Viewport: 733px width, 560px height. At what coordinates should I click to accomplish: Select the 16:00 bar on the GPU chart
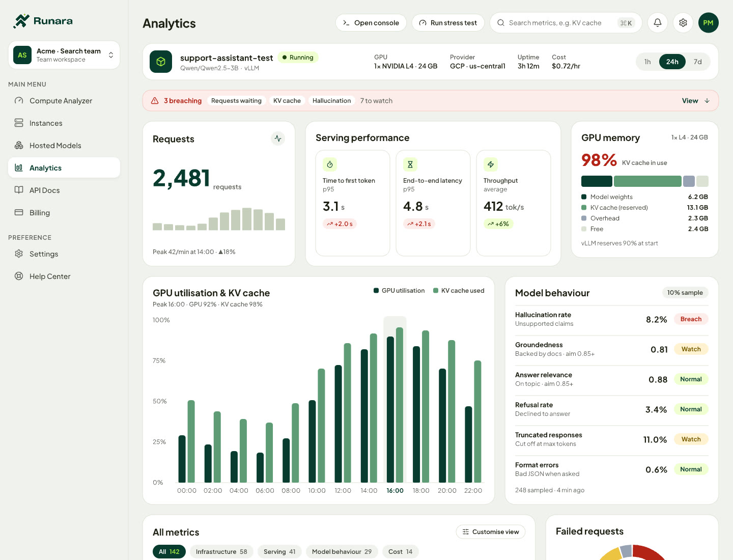pos(395,400)
